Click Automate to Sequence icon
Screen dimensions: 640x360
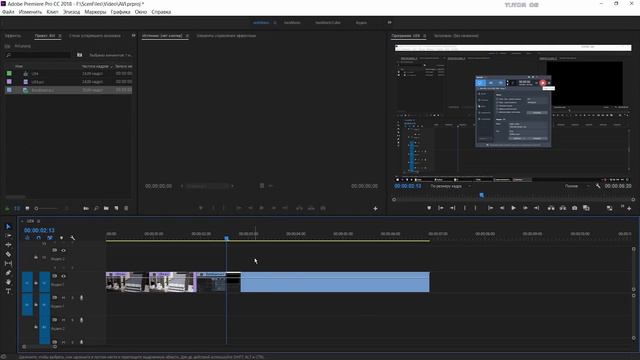(x=86, y=208)
